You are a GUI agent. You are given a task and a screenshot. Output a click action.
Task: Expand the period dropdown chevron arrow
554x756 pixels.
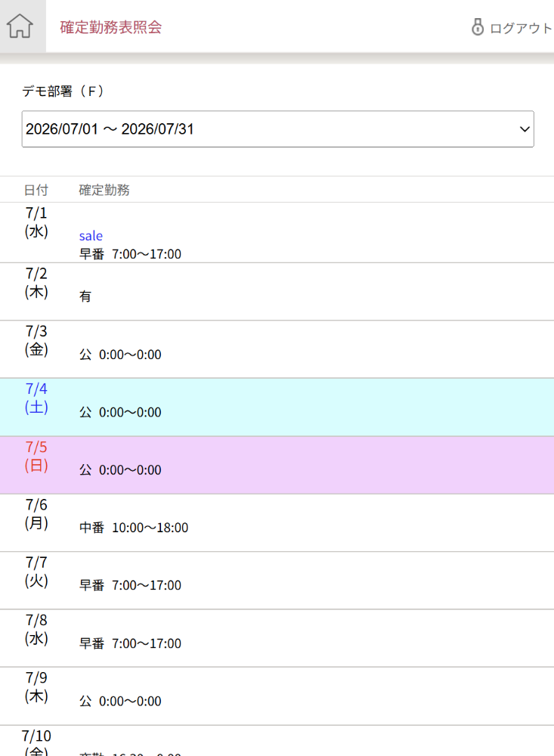pos(525,129)
